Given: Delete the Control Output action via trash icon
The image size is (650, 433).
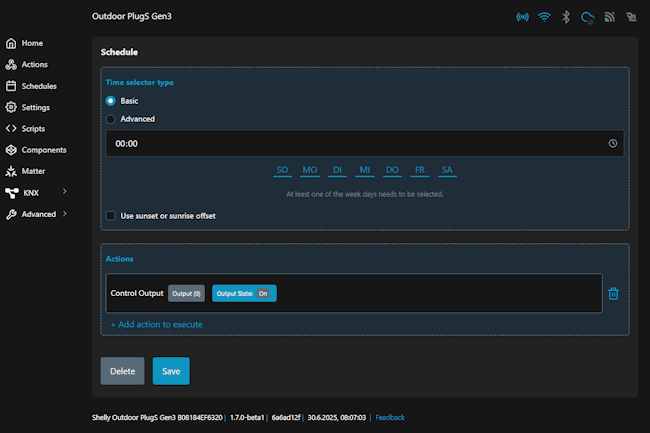Looking at the screenshot, I should pyautogui.click(x=614, y=293).
